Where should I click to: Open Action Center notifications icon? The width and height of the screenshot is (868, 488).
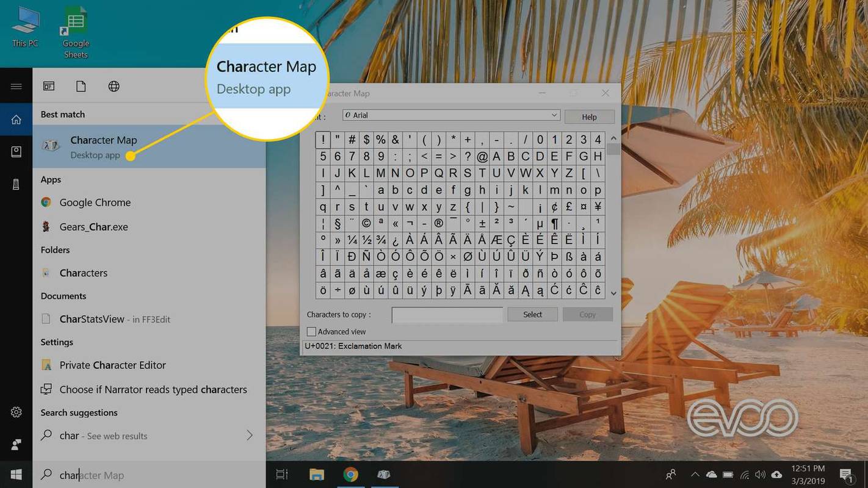(846, 475)
